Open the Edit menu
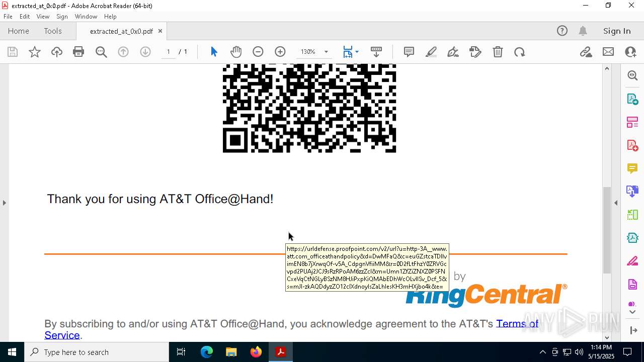This screenshot has width=644, height=362. (25, 16)
